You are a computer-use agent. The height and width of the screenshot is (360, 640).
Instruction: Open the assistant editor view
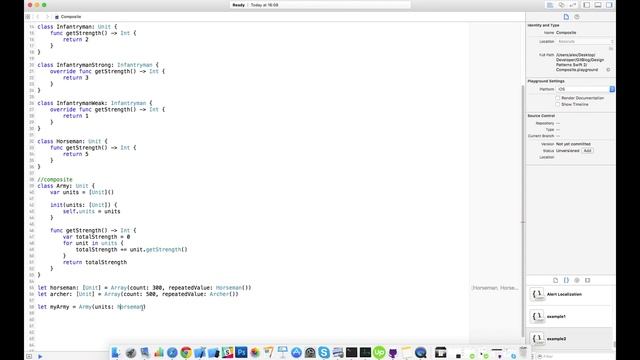tap(562, 5)
